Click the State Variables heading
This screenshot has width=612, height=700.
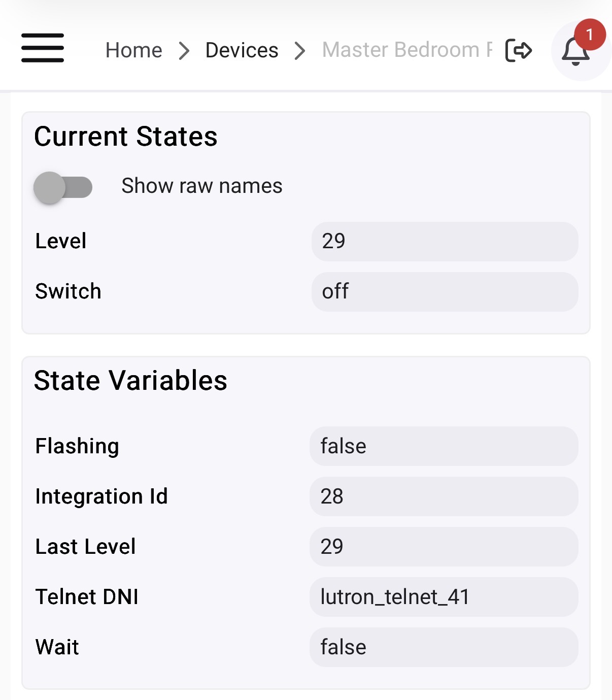click(x=130, y=381)
